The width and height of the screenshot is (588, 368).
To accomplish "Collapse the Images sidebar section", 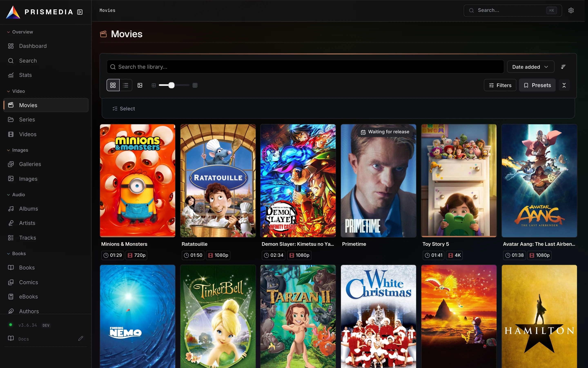I will (x=18, y=150).
